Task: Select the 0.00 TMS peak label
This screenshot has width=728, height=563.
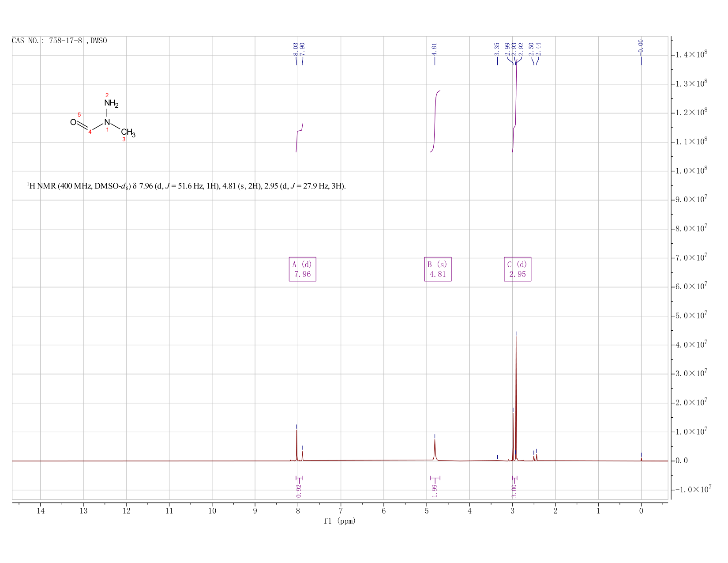Action: (641, 45)
